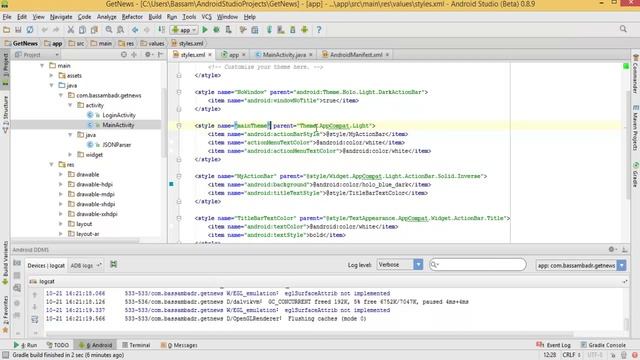Open the Terminal tool window button
This screenshot has width=640, height=360.
click(x=136, y=345)
